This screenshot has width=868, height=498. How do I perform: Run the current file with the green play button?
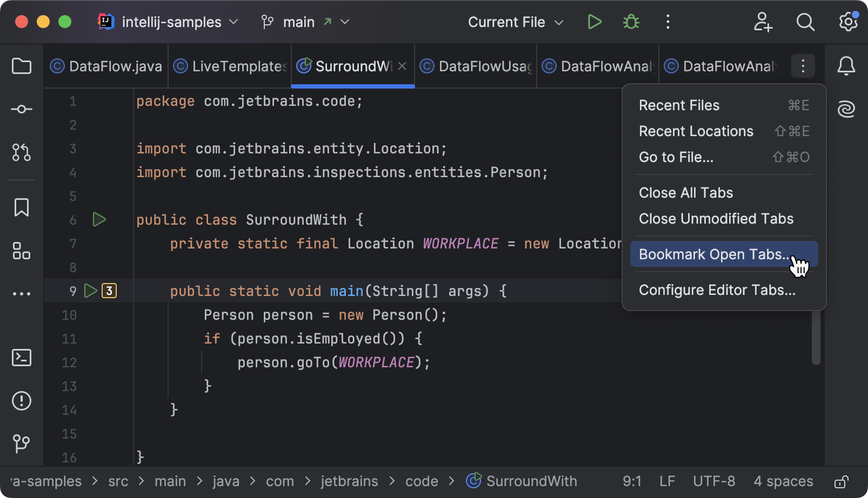tap(595, 22)
